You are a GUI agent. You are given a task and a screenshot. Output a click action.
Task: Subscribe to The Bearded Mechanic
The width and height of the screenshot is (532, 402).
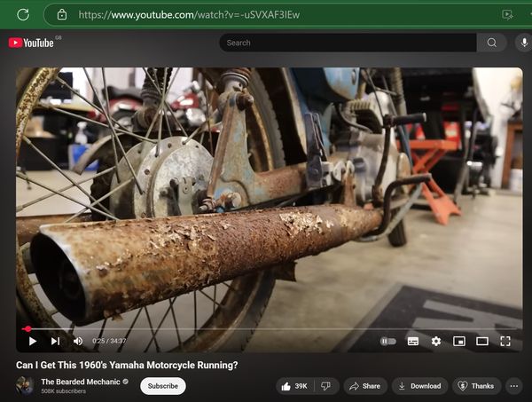pyautogui.click(x=163, y=386)
